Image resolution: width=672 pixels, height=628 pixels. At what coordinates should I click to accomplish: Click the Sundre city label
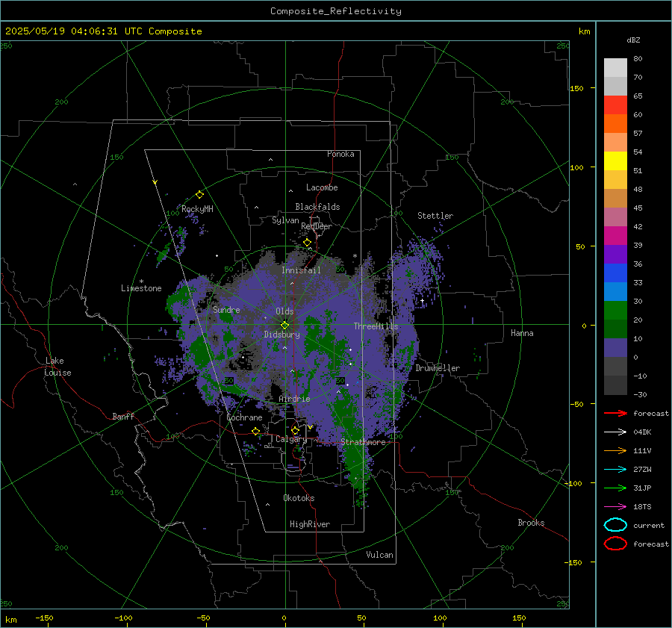[x=226, y=309]
